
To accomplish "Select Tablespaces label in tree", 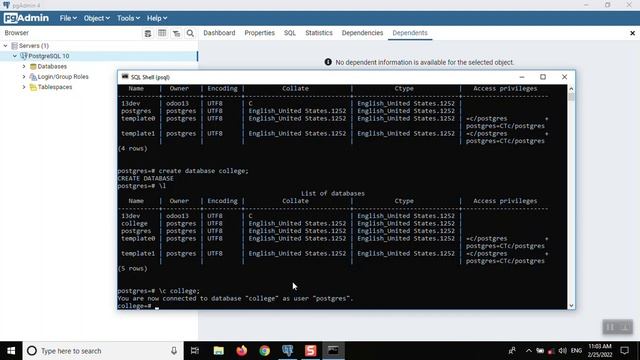I will click(x=55, y=87).
